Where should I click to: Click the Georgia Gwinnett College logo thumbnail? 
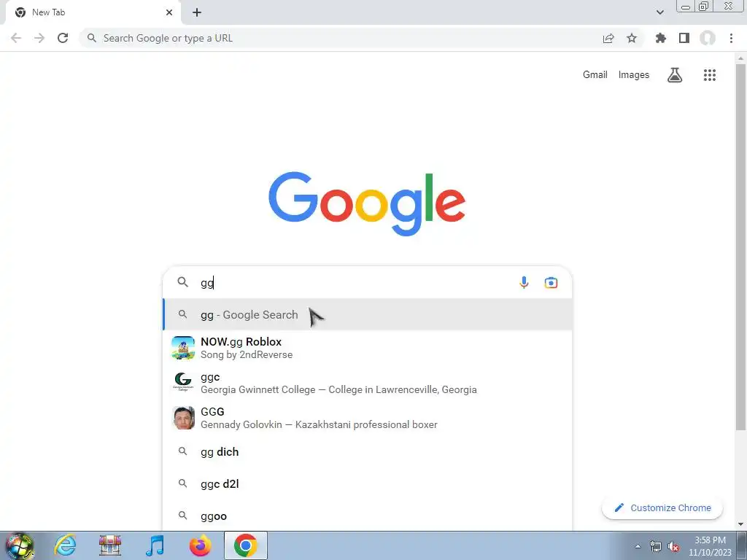click(183, 382)
